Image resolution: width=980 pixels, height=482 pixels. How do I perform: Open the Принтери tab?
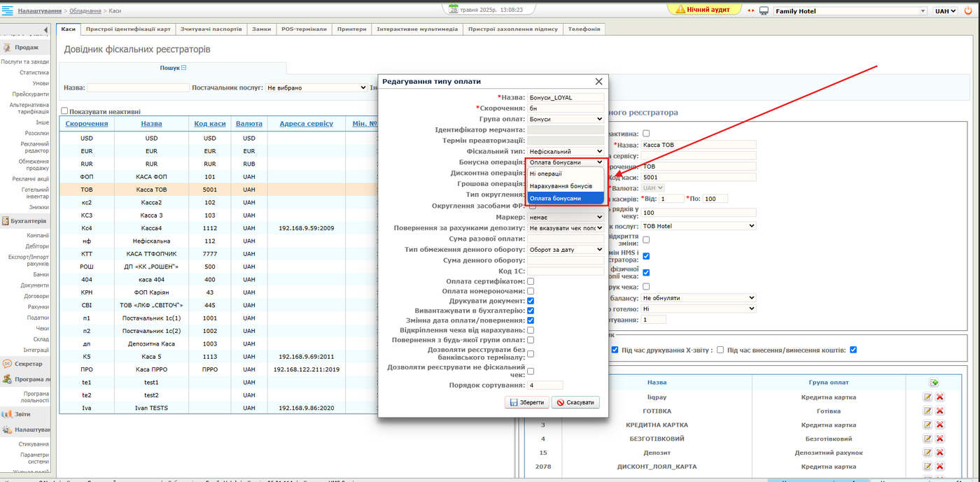pos(351,29)
